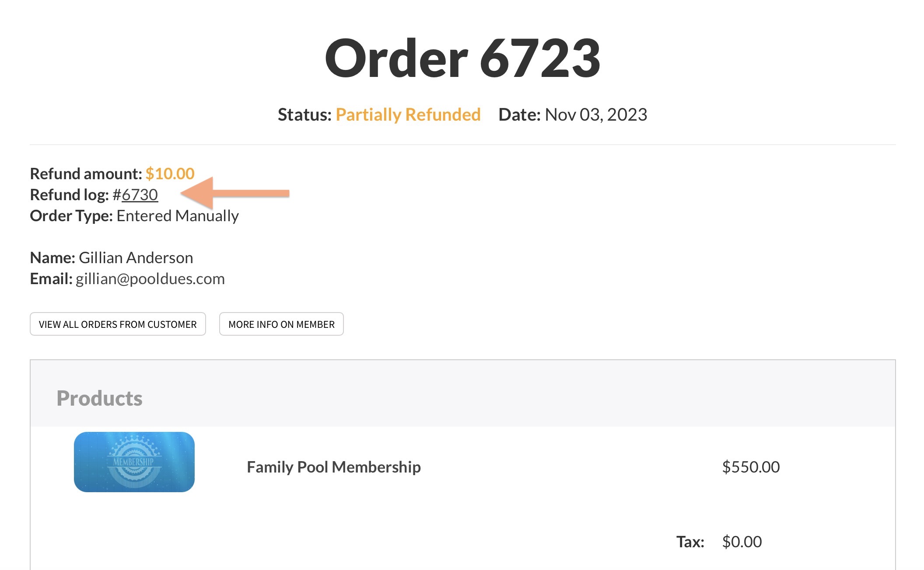
Task: Click the email gillian@pooldues.com
Action: (x=150, y=279)
